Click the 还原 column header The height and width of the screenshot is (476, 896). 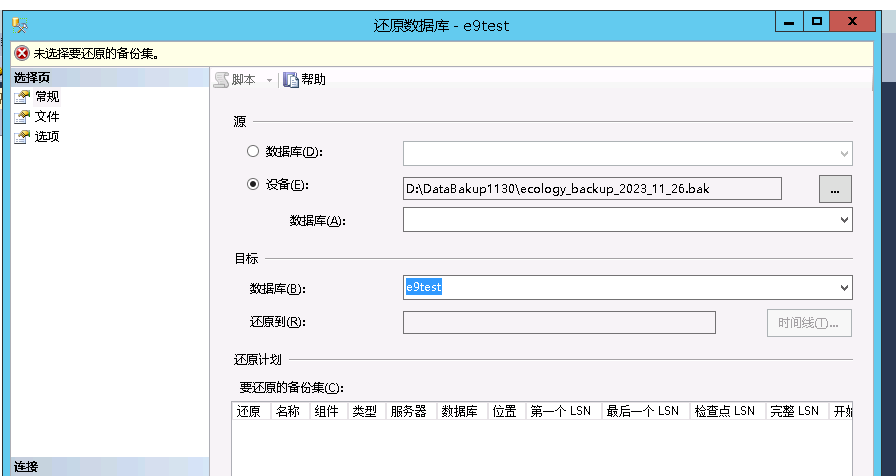(249, 411)
